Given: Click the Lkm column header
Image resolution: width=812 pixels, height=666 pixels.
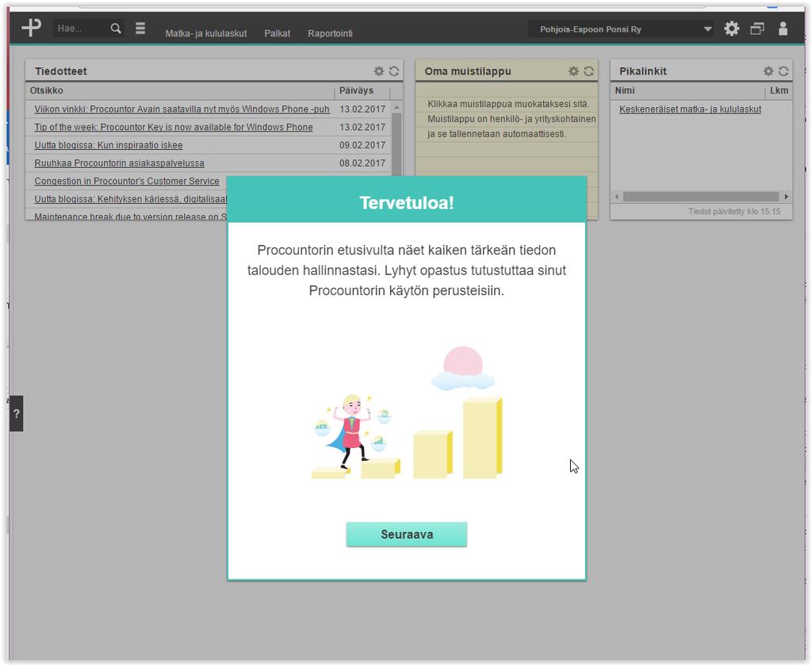Looking at the screenshot, I should point(779,90).
